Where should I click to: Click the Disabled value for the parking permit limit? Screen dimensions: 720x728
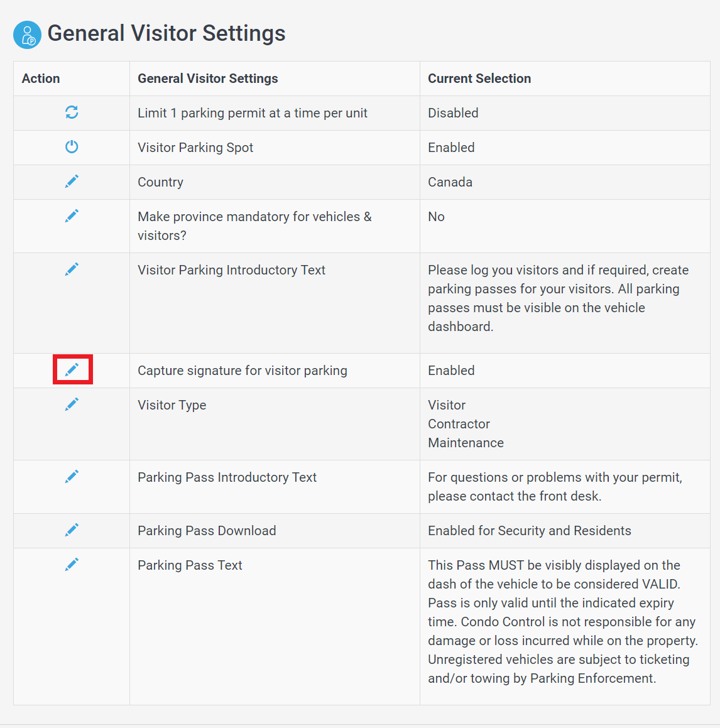pyautogui.click(x=453, y=113)
